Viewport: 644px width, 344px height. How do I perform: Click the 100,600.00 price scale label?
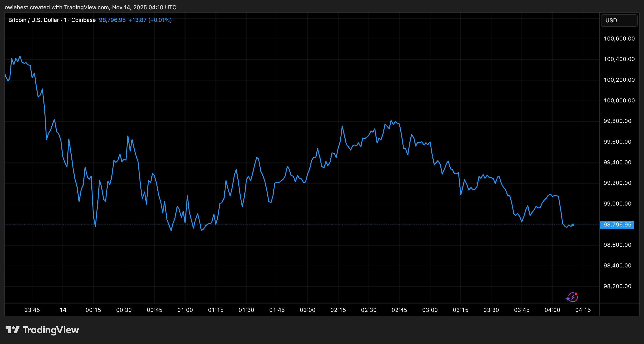619,39
